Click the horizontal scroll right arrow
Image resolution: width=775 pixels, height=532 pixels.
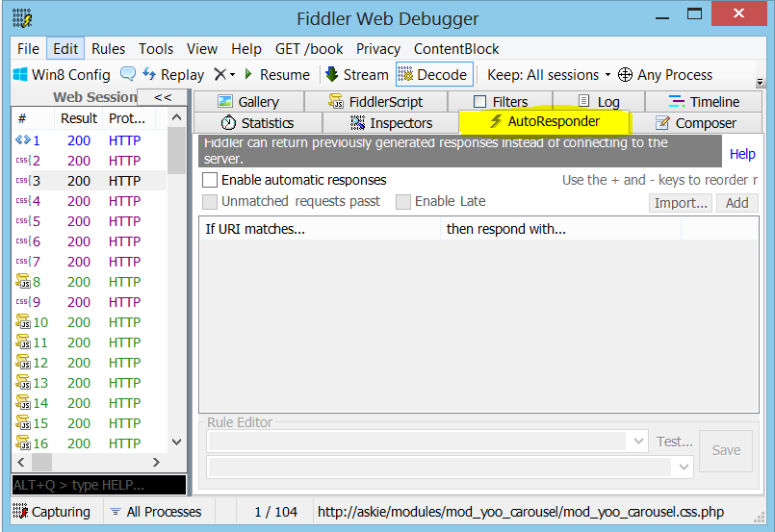click(156, 463)
